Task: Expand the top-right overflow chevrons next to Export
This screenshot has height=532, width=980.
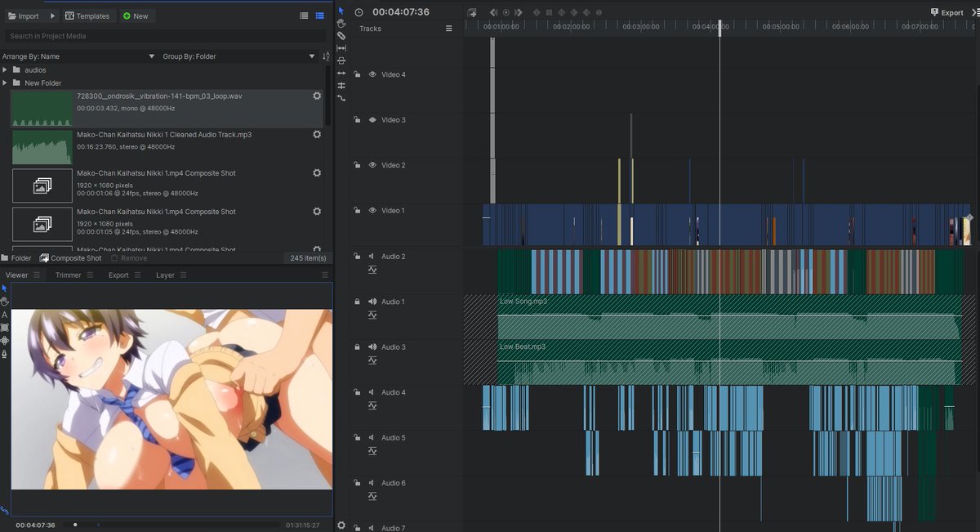Action: click(x=975, y=12)
